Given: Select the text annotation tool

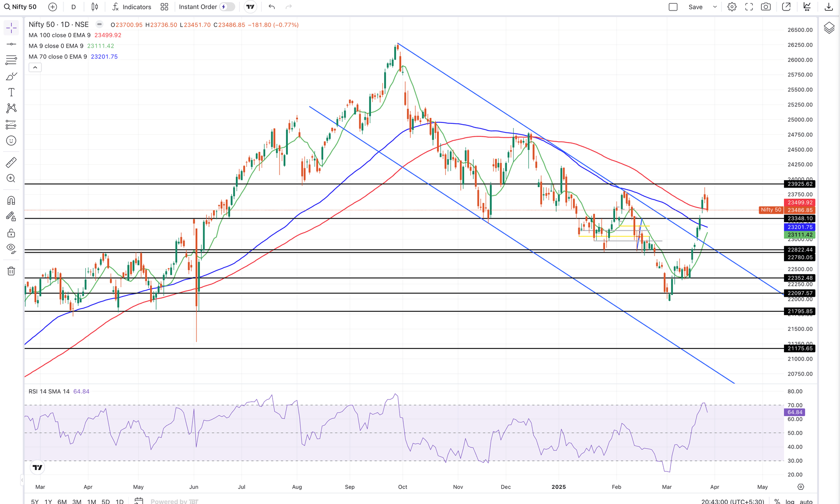Looking at the screenshot, I should [x=11, y=92].
